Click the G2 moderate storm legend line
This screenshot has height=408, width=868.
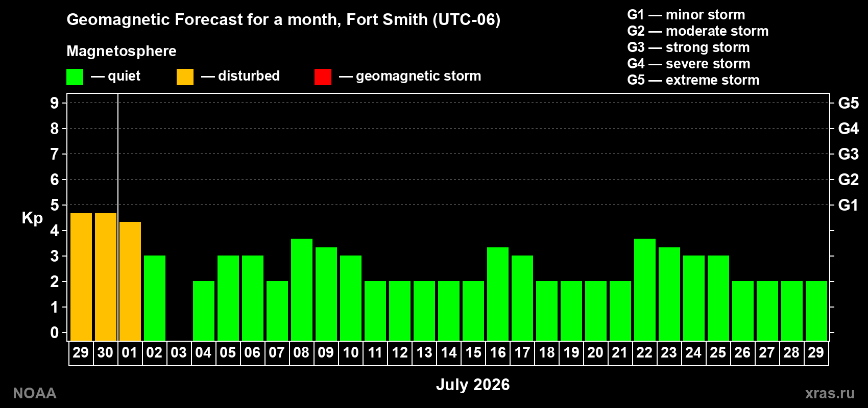698,31
